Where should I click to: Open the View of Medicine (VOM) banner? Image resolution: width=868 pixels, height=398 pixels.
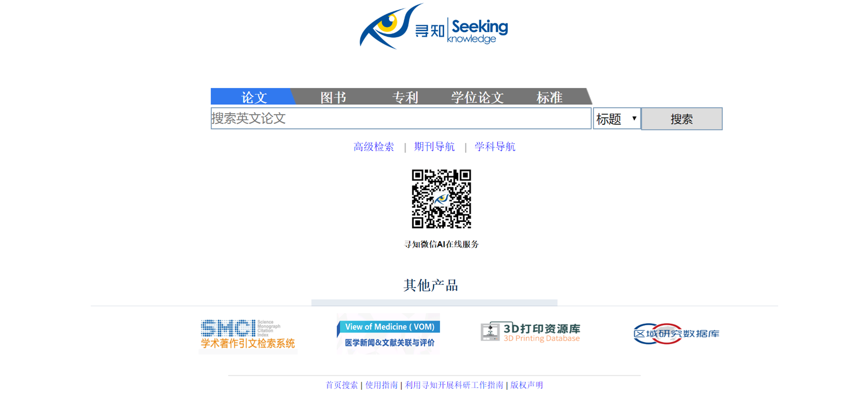point(389,334)
